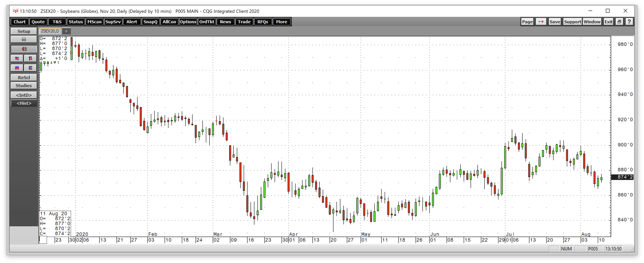Click the Δ= +1'0 change readout
The height and width of the screenshot is (263, 644).
click(x=53, y=58)
